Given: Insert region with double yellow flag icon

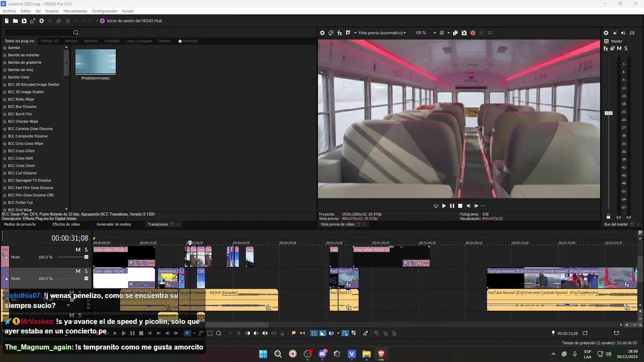Looking at the screenshot, I should tap(302, 333).
